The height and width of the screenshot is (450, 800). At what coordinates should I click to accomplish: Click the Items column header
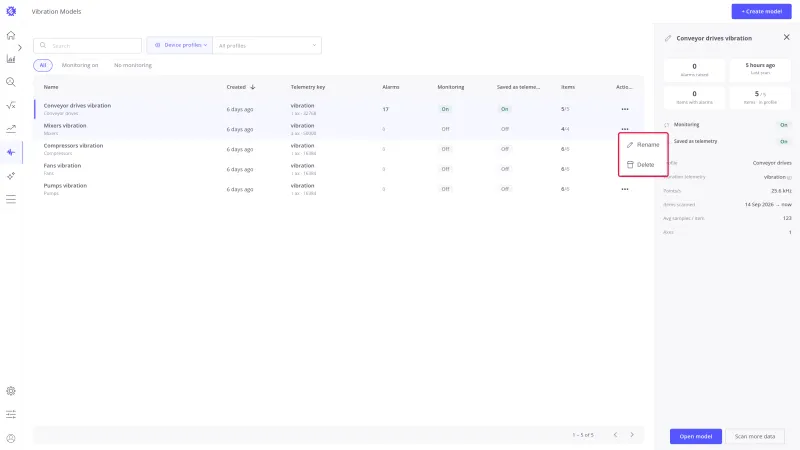tap(568, 87)
